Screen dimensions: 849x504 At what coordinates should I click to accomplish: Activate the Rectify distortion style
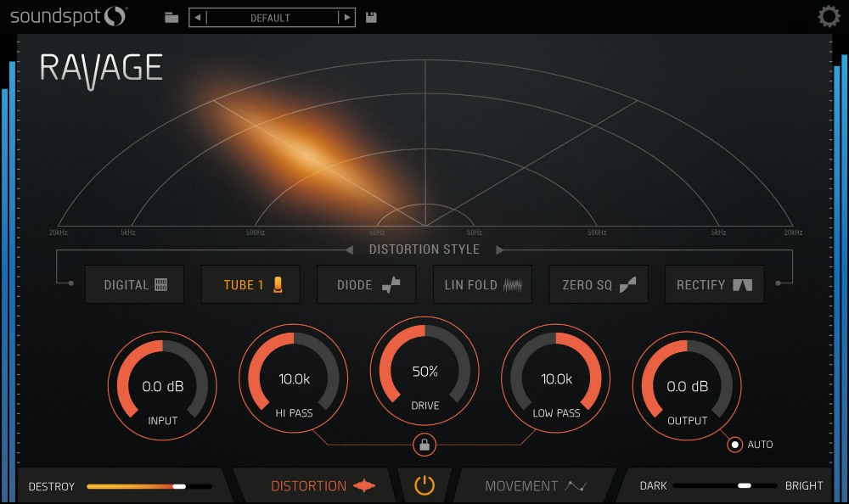coord(714,285)
